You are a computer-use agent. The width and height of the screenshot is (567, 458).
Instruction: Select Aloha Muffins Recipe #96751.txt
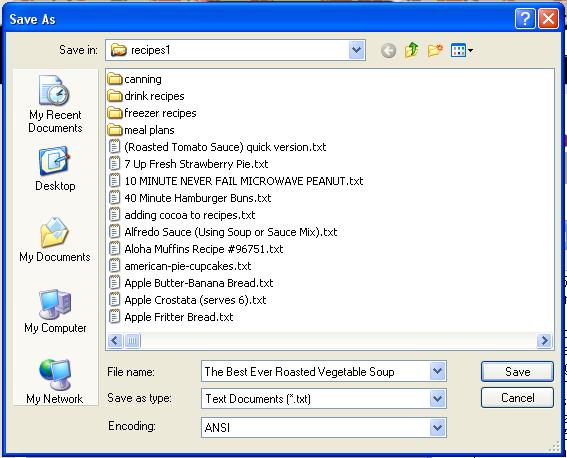pos(196,249)
